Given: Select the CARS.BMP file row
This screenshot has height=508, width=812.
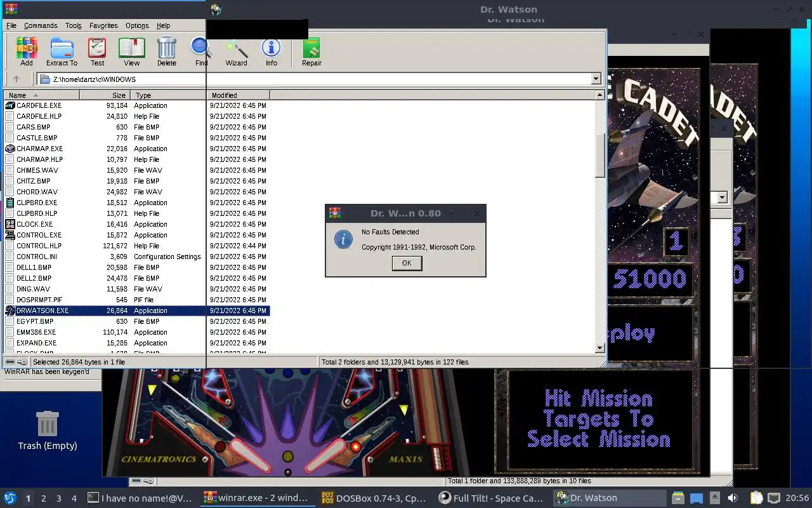Looking at the screenshot, I should point(137,127).
